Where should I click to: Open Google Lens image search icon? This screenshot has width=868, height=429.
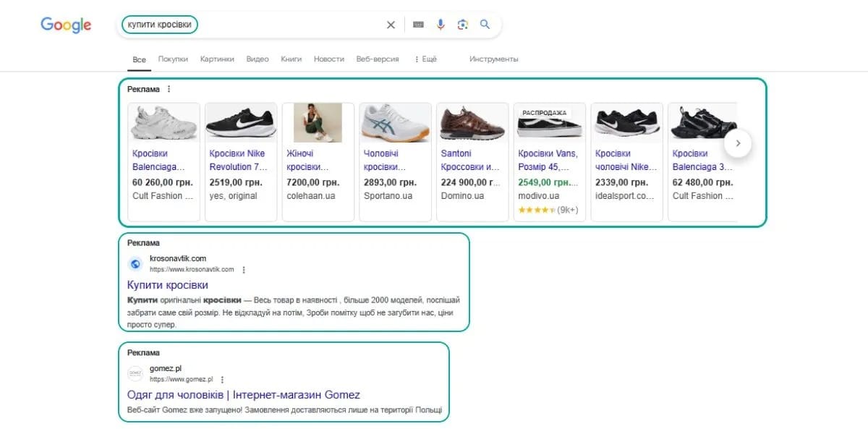463,24
